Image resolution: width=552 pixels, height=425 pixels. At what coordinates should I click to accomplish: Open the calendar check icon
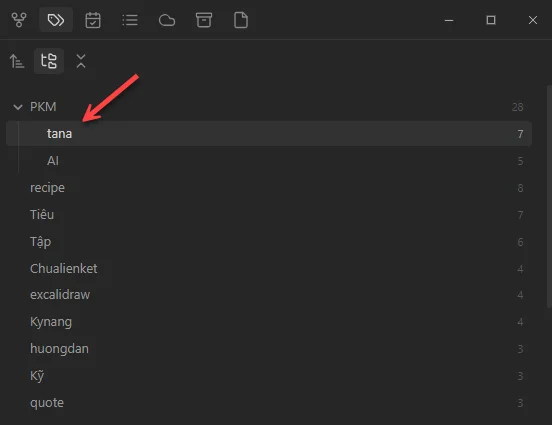coord(93,20)
